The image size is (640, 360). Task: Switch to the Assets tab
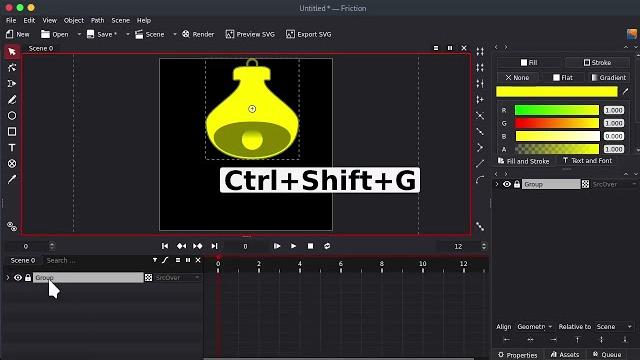pyautogui.click(x=565, y=355)
